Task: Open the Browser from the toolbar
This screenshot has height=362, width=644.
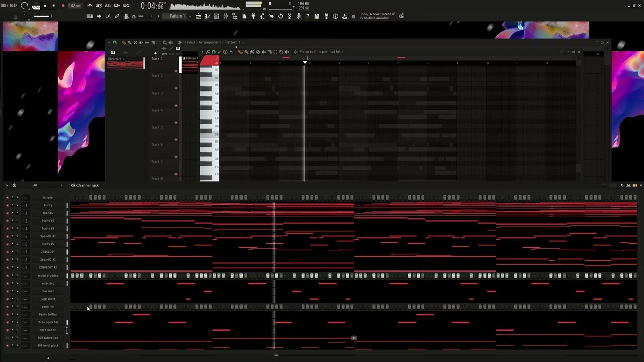Action: point(235,16)
